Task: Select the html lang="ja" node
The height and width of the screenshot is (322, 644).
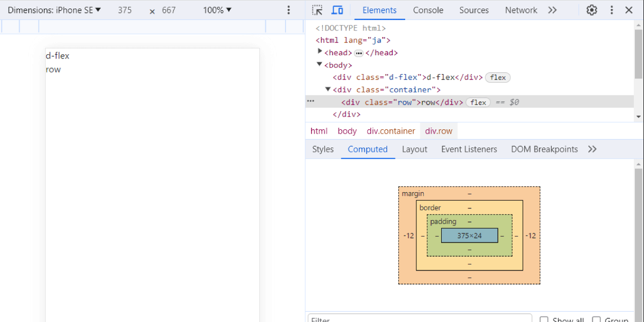Action: (x=353, y=40)
